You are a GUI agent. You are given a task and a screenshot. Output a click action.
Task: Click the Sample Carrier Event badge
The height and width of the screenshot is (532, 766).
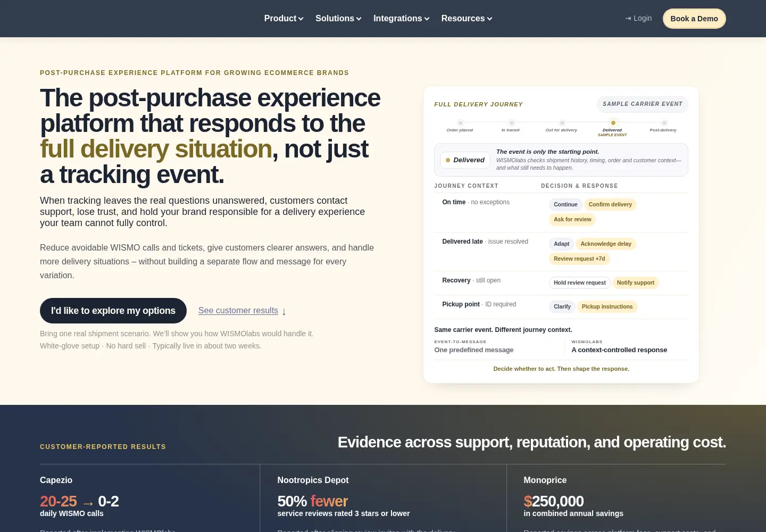[x=643, y=104]
